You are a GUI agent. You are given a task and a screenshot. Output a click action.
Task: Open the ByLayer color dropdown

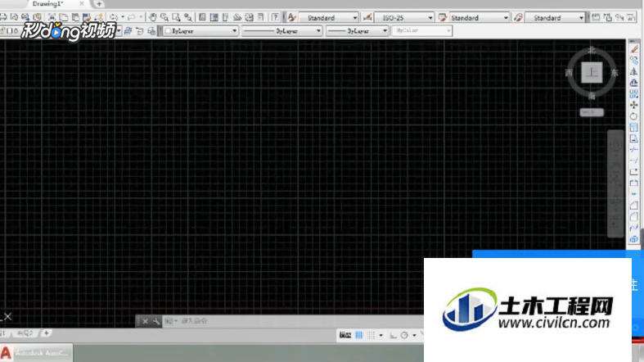point(200,31)
